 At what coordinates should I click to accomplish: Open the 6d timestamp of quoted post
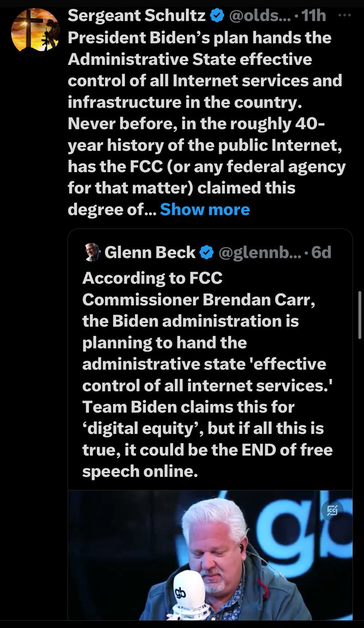tap(321, 253)
